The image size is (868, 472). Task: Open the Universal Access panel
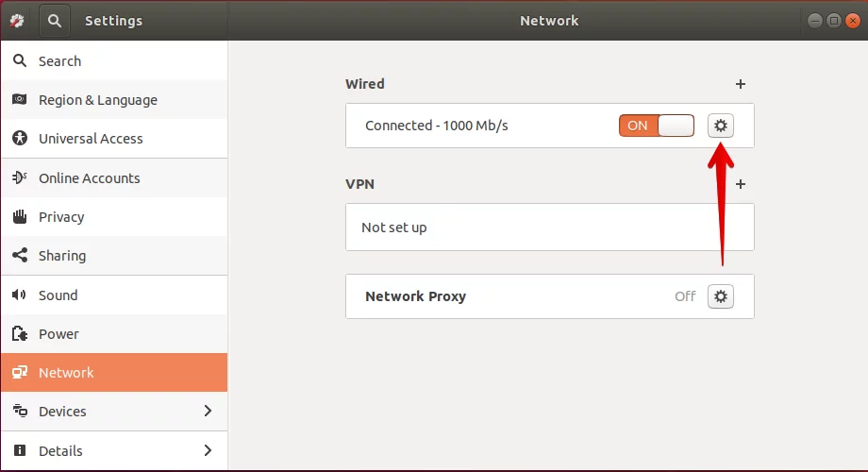point(114,139)
